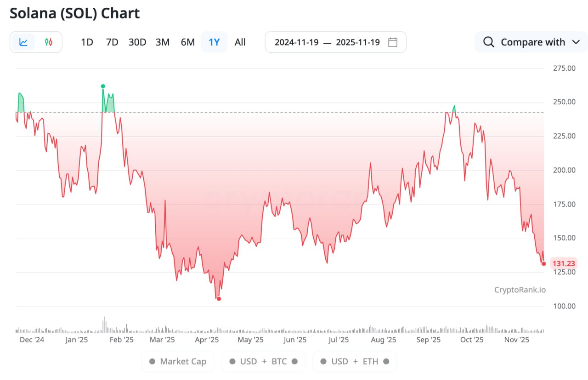Image resolution: width=588 pixels, height=380 pixels.
Task: Select the 6M time range
Action: pos(187,42)
